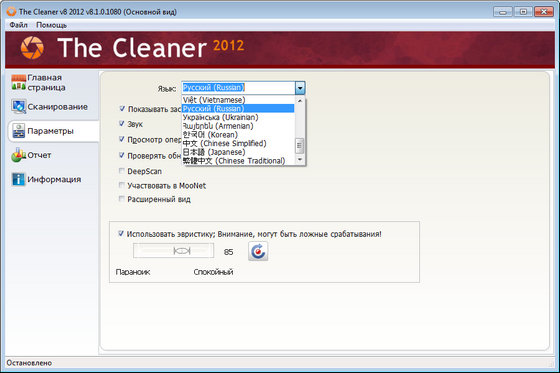This screenshot has width=560, height=373.
Task: Open the Отчет report icon
Action: 18,155
